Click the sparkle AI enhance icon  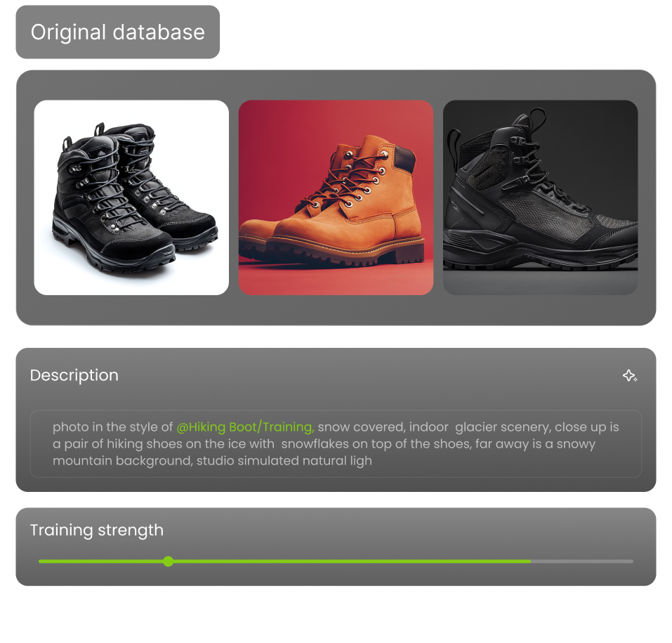point(630,376)
